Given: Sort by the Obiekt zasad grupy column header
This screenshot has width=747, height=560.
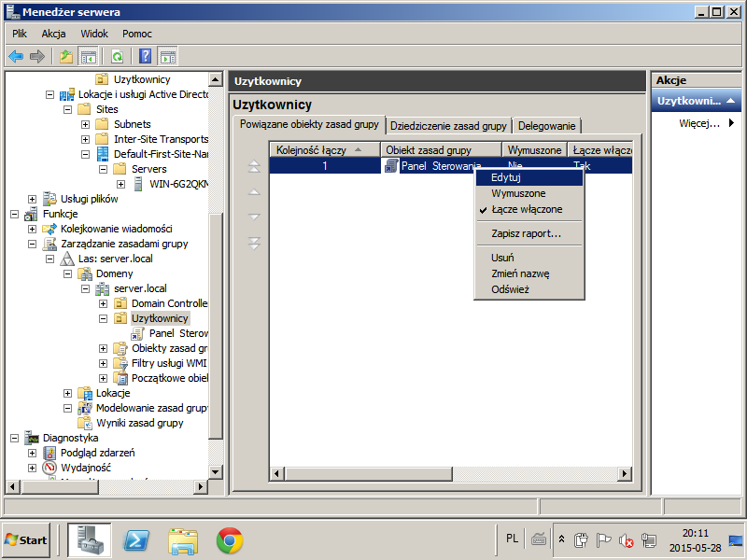Looking at the screenshot, I should point(441,150).
